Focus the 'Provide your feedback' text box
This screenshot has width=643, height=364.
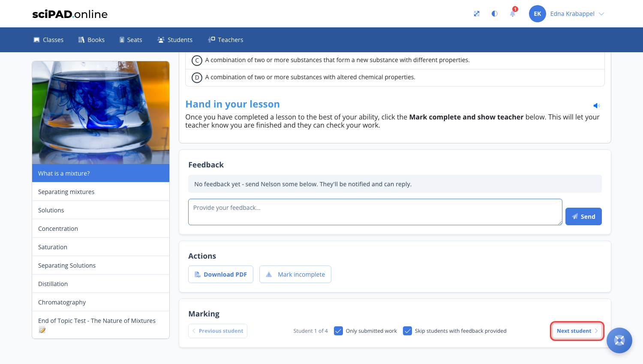(375, 212)
